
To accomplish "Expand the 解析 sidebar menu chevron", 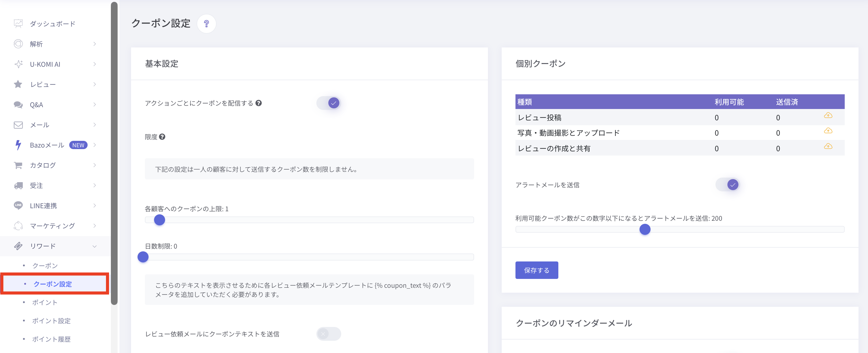I will (95, 44).
